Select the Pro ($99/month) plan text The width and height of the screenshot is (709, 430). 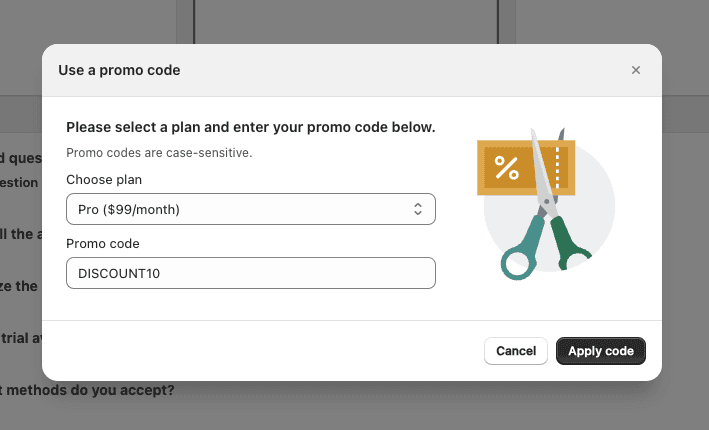129,209
